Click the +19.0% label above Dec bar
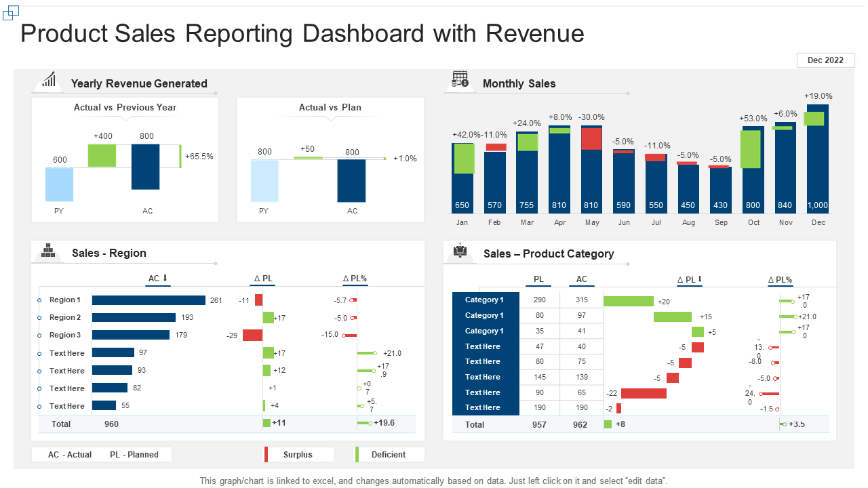This screenshot has width=868, height=488. (818, 96)
